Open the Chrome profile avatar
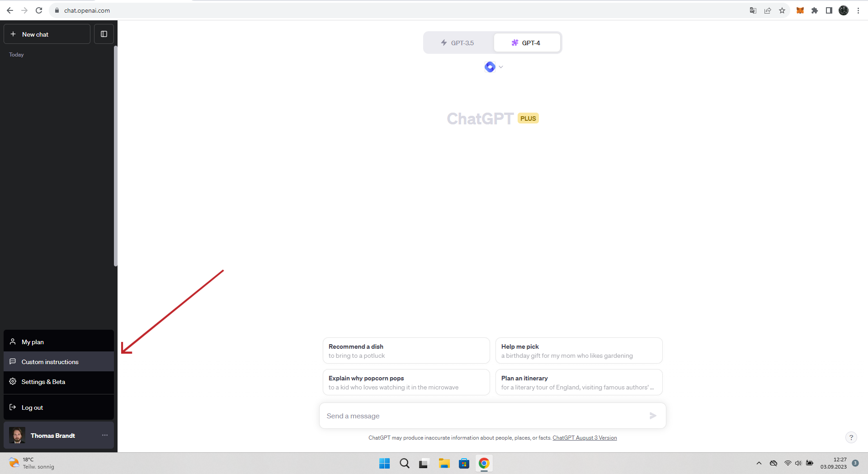This screenshot has height=474, width=868. [844, 10]
